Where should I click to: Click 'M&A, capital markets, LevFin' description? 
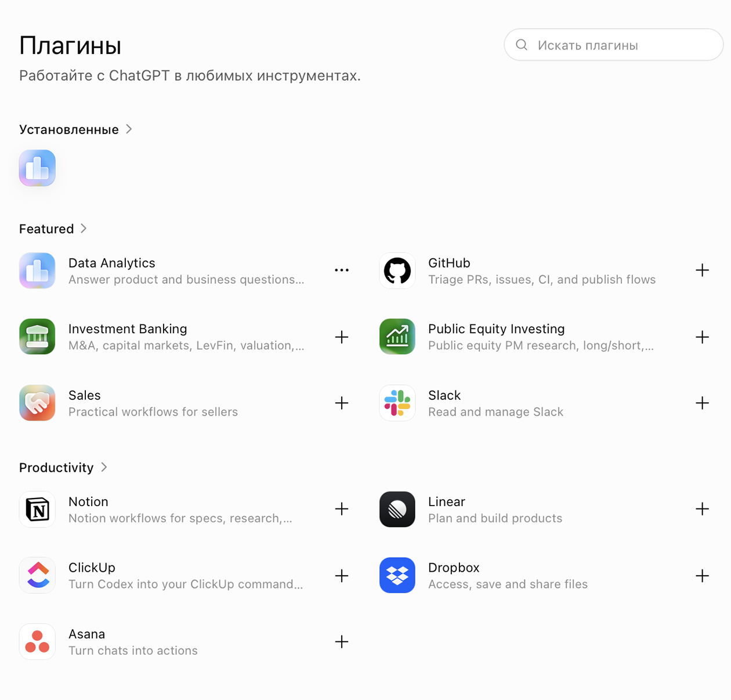pos(186,345)
